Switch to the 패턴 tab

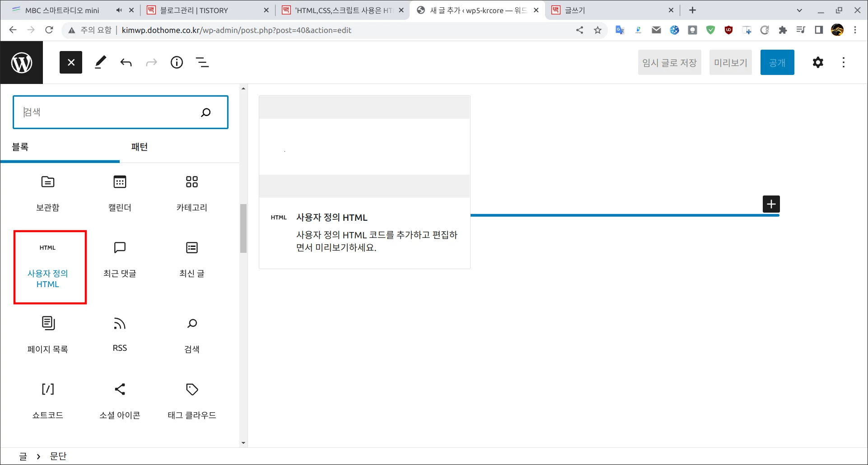(x=140, y=147)
